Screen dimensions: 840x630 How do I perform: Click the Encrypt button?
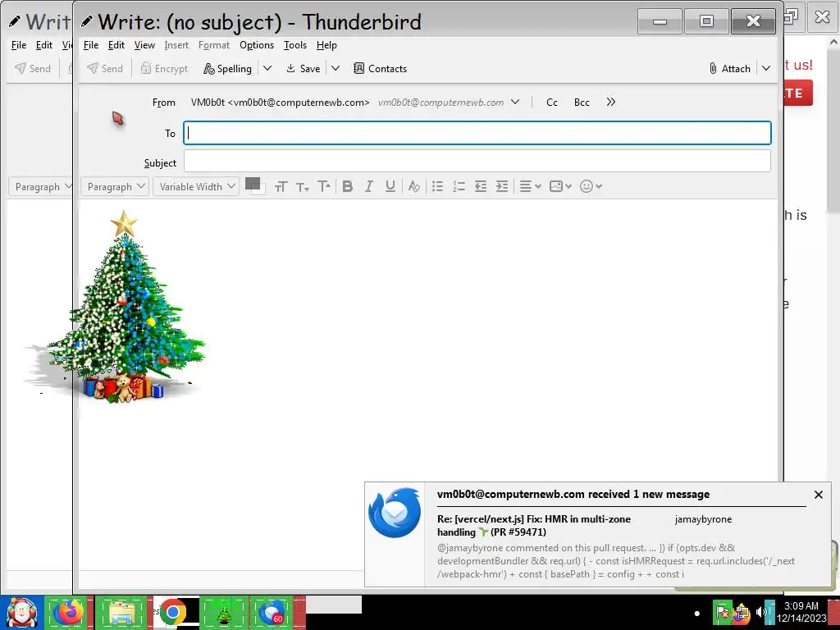click(x=164, y=69)
